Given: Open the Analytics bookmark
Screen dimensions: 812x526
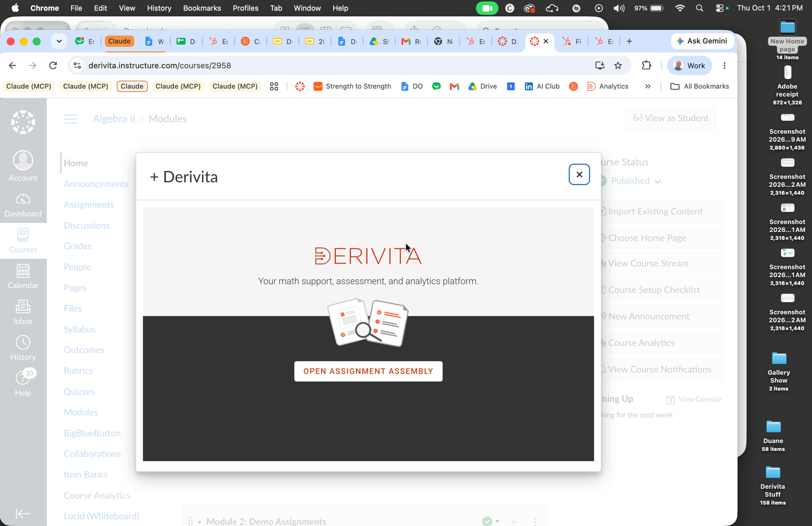Looking at the screenshot, I should tap(608, 86).
